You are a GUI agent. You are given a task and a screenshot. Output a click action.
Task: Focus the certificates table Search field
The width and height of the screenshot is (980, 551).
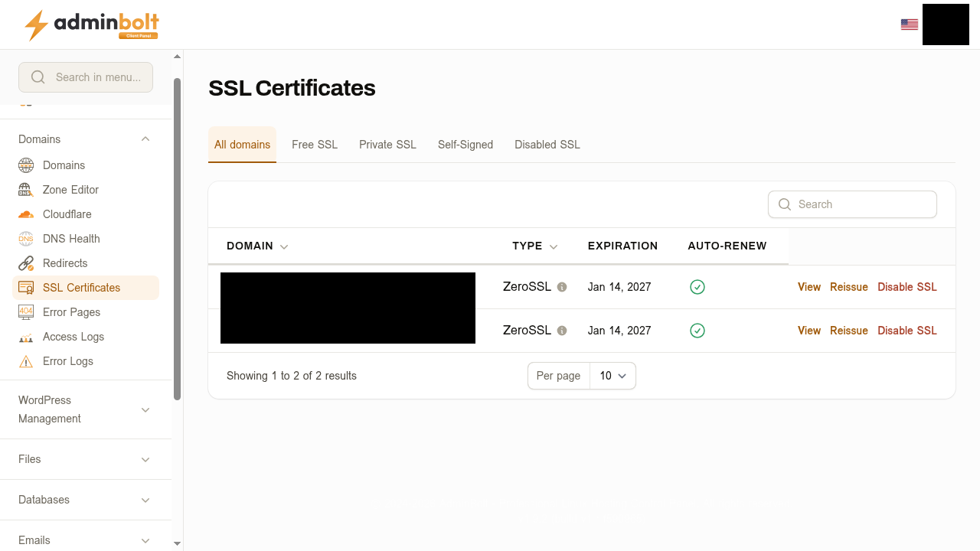[852, 204]
